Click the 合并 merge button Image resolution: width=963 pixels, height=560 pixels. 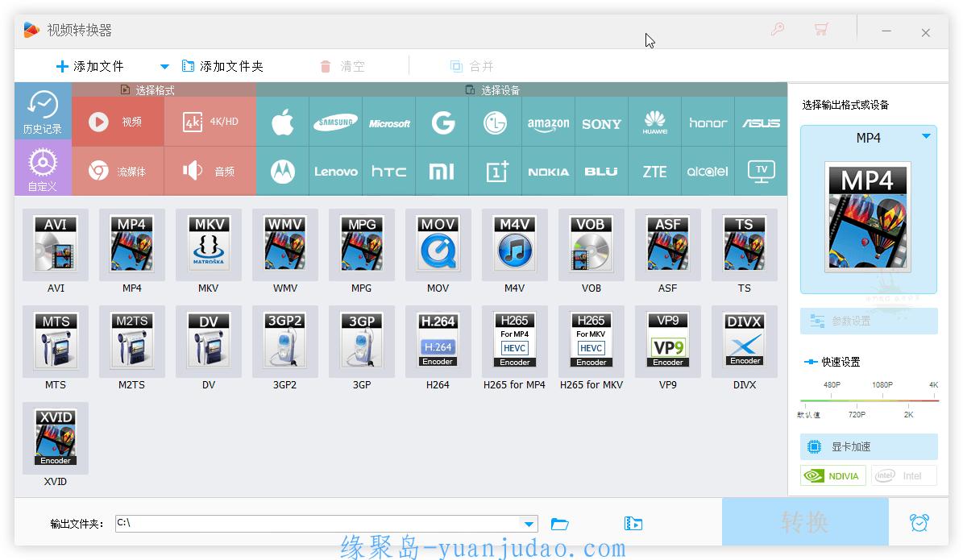[471, 66]
